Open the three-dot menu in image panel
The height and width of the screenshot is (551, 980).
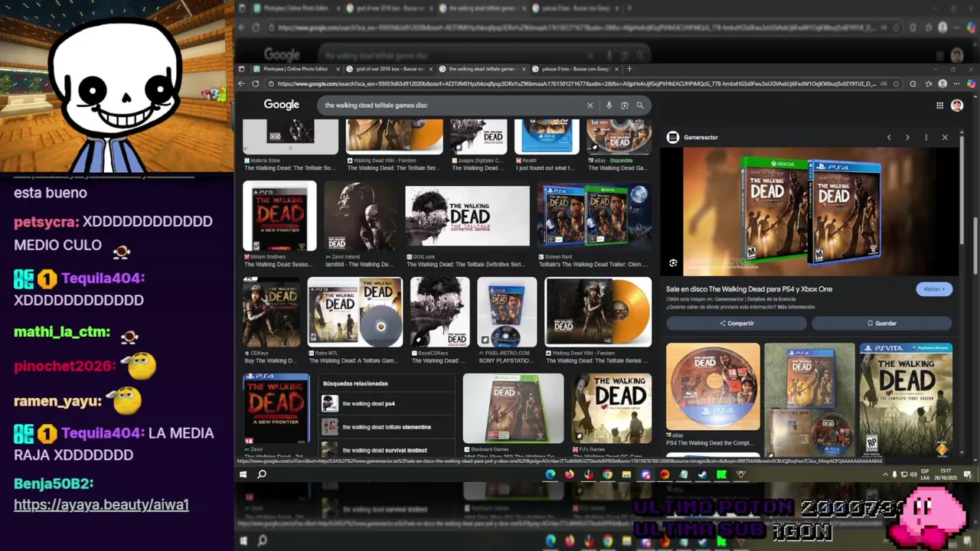(926, 138)
